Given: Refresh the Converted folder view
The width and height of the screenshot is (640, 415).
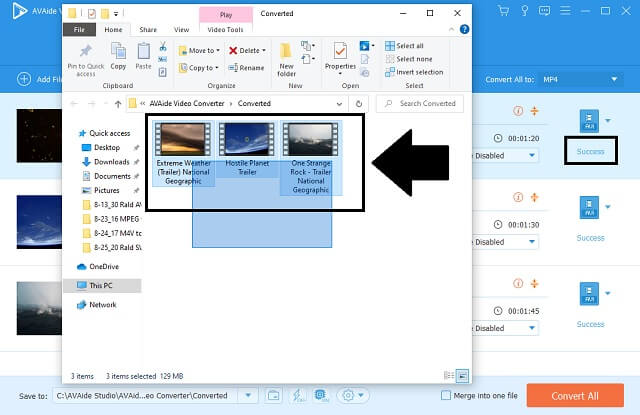Looking at the screenshot, I should pyautogui.click(x=359, y=104).
